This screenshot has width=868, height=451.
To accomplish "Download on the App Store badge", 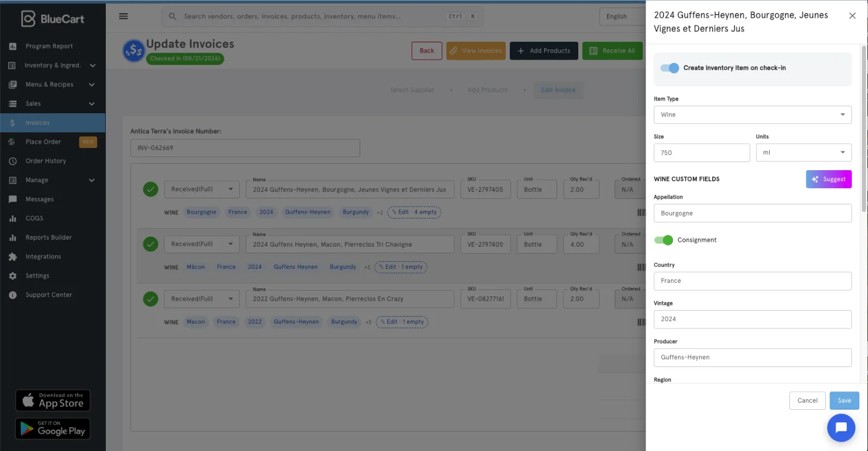I will [x=53, y=401].
